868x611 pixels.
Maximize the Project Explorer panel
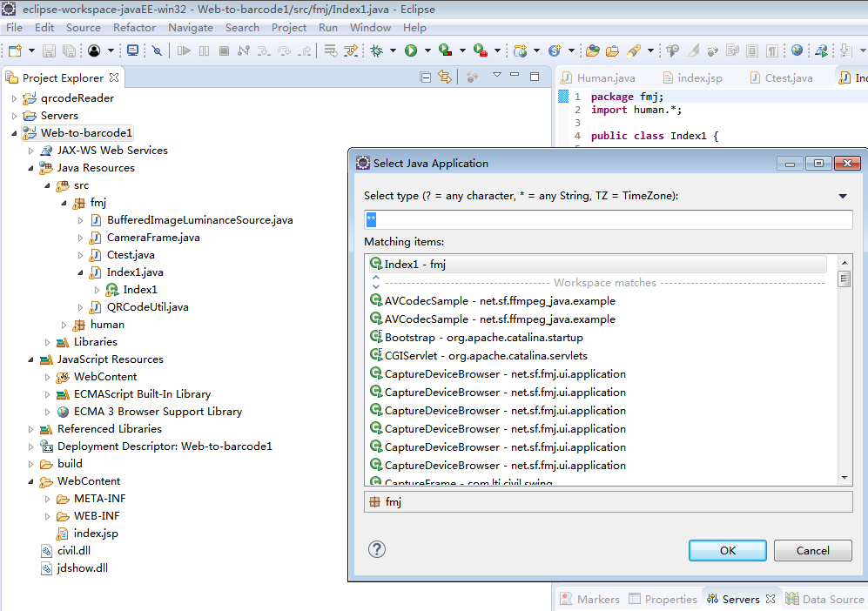[x=535, y=77]
